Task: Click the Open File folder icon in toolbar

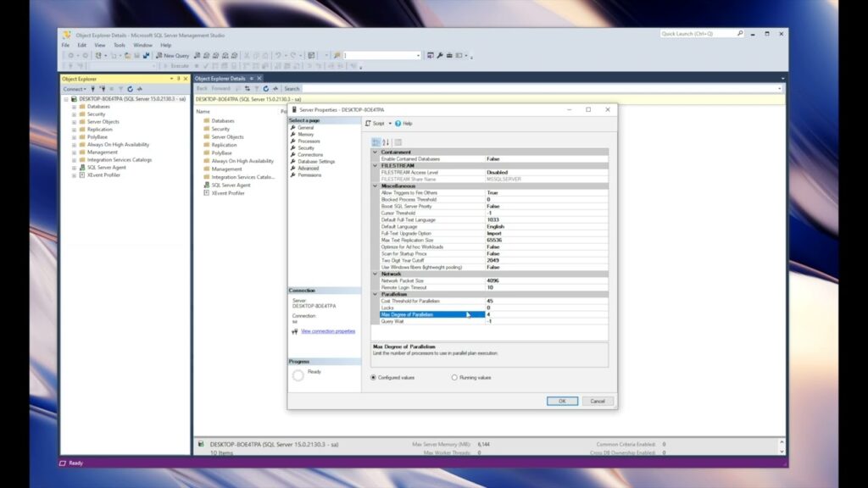Action: tap(127, 55)
